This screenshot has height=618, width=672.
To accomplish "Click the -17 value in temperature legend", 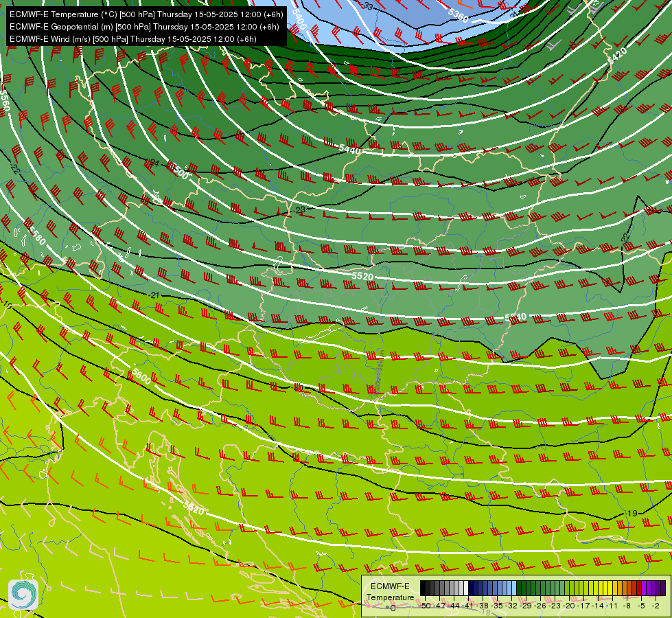I will pyautogui.click(x=583, y=606).
